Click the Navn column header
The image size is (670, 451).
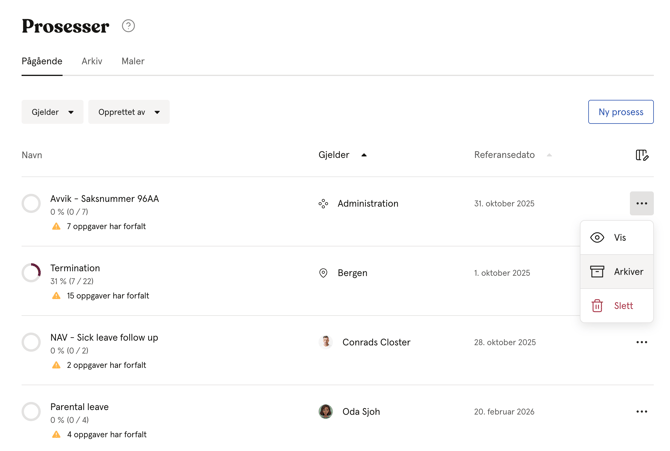point(32,155)
